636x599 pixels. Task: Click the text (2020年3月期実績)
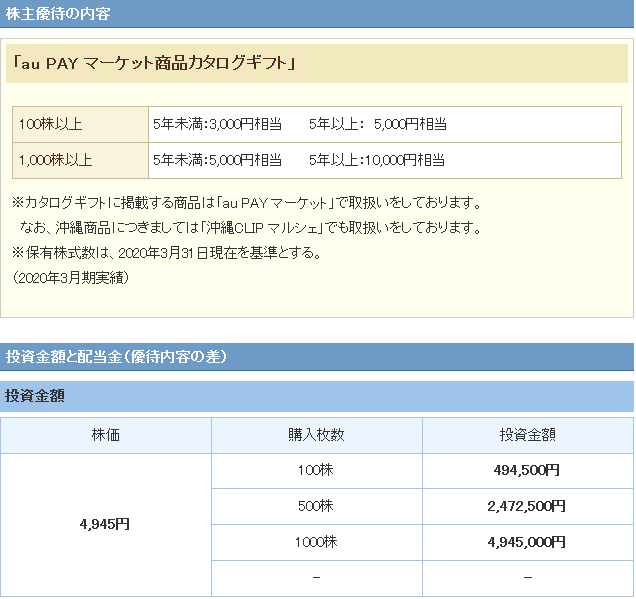pyautogui.click(x=71, y=278)
